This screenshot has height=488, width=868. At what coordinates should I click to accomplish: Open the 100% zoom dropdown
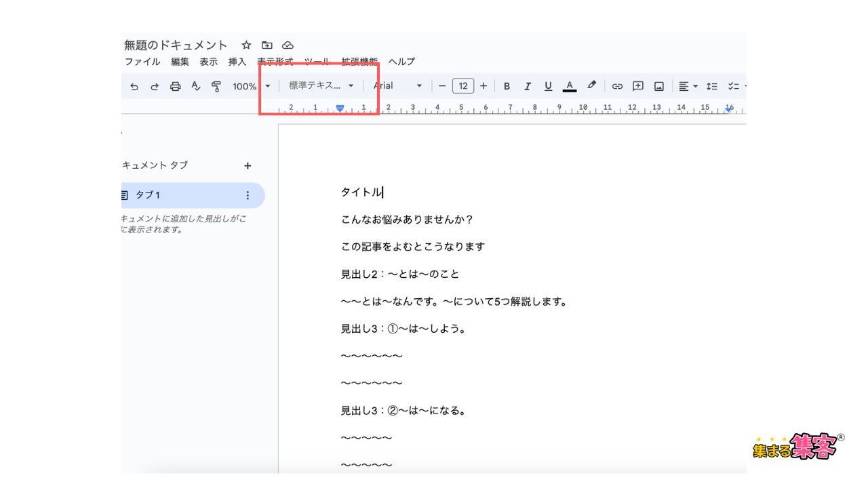tap(251, 86)
